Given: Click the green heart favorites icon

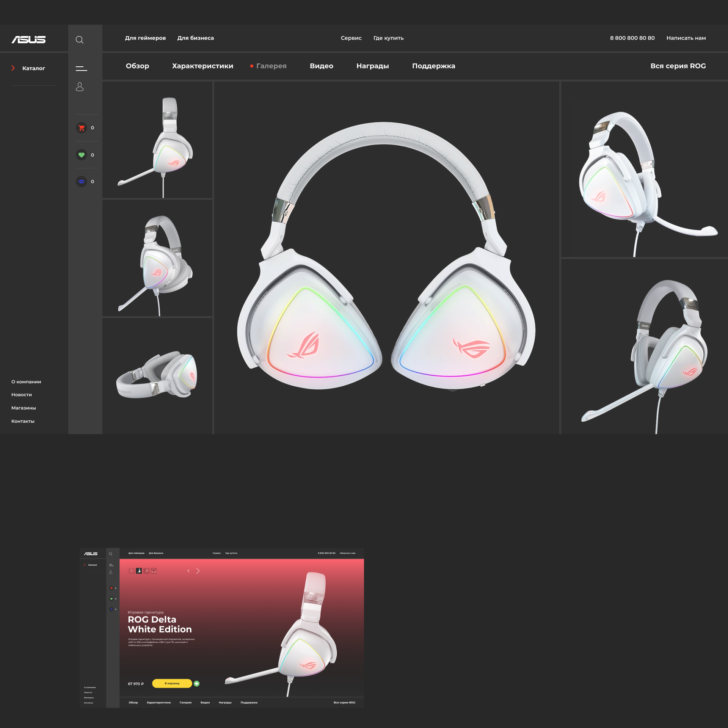Looking at the screenshot, I should point(82,155).
